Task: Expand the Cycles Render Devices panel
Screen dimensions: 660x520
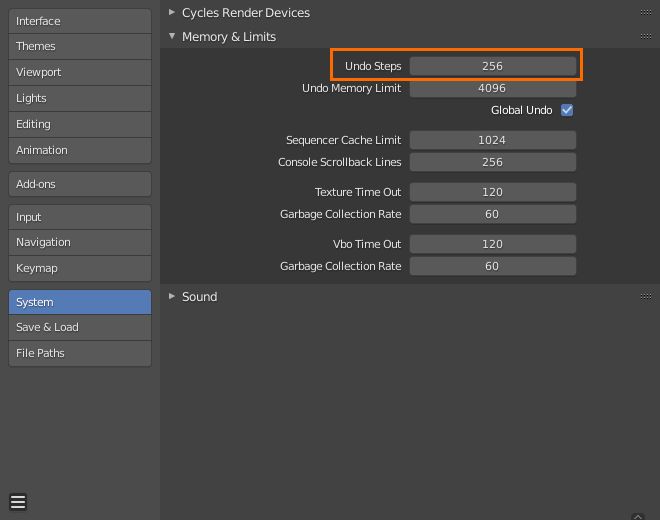Action: [172, 12]
